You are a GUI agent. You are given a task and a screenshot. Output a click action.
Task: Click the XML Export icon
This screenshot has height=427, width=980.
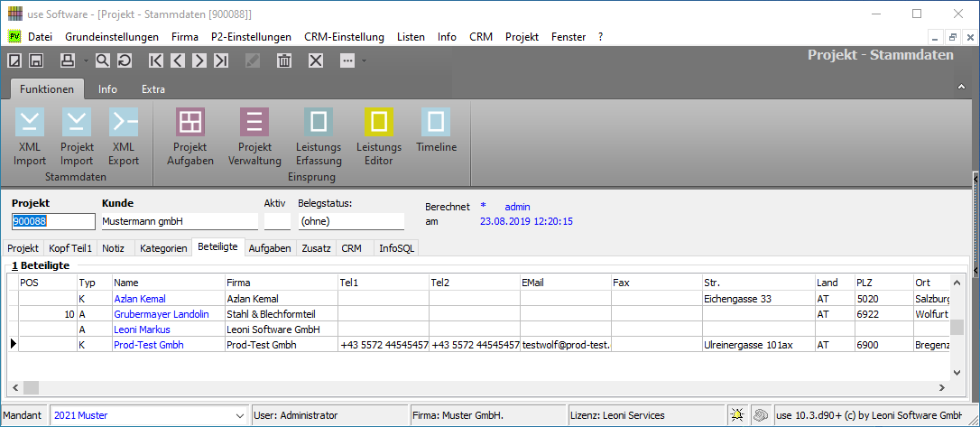(x=124, y=136)
